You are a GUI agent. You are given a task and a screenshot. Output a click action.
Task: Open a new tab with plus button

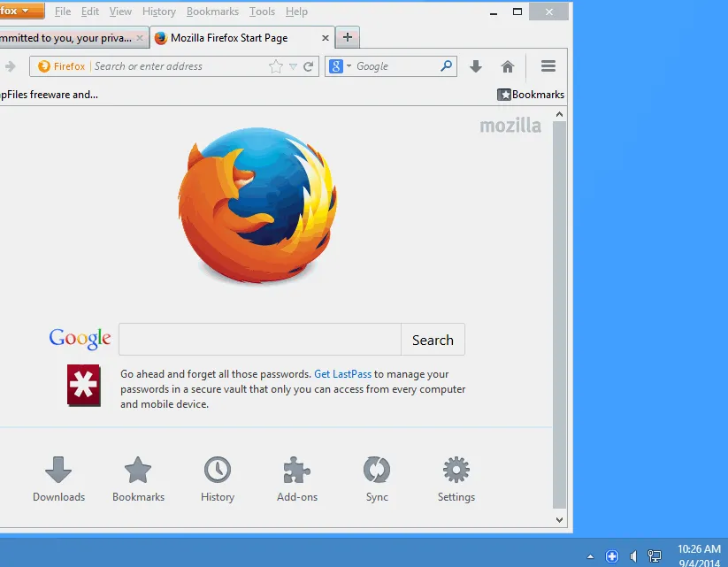tap(348, 38)
